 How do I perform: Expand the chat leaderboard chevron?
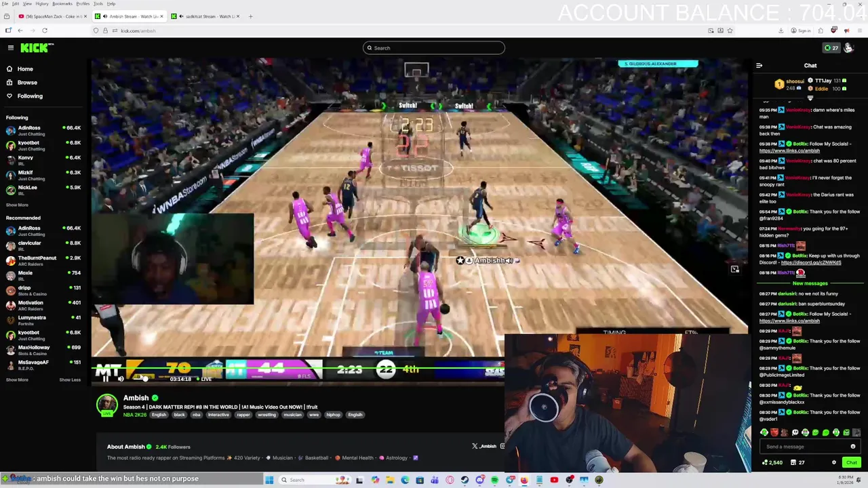point(810,98)
